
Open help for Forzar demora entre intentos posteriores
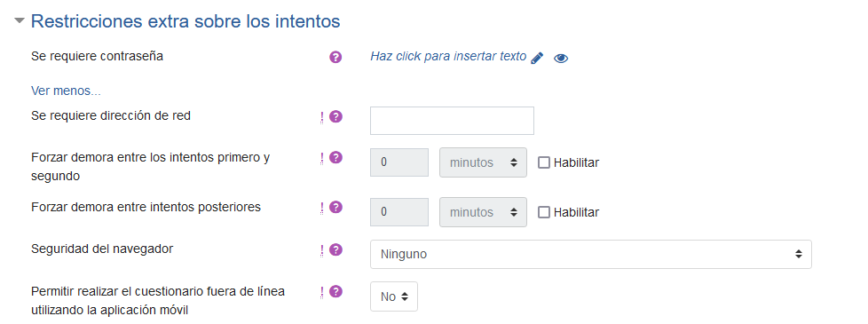coord(335,208)
